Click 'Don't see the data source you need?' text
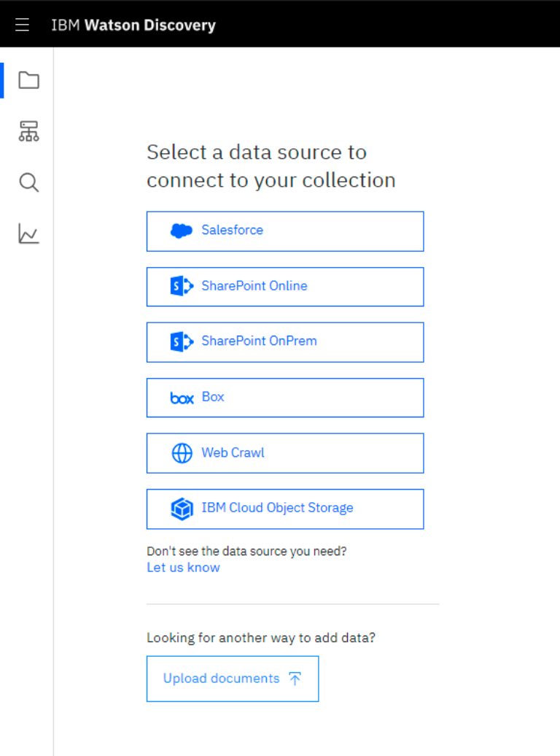560x756 pixels. point(246,551)
